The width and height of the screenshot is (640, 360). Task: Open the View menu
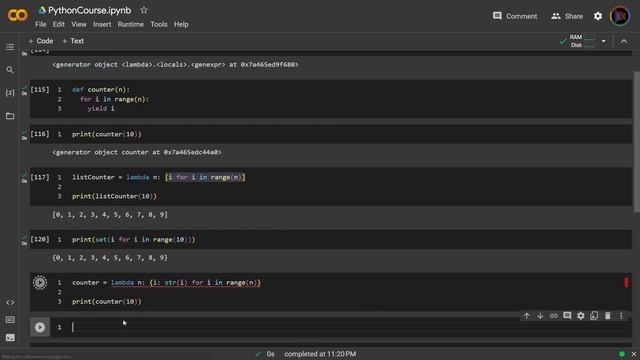tap(79, 24)
